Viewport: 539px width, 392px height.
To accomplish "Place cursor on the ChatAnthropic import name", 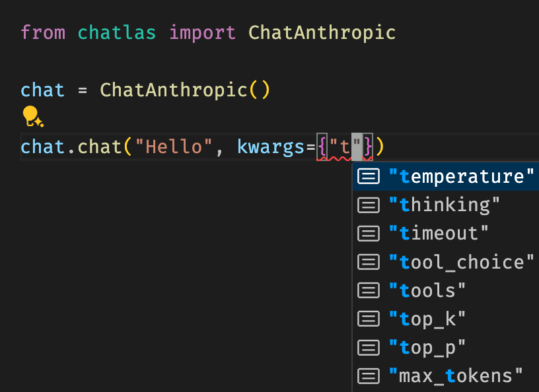I will click(322, 33).
